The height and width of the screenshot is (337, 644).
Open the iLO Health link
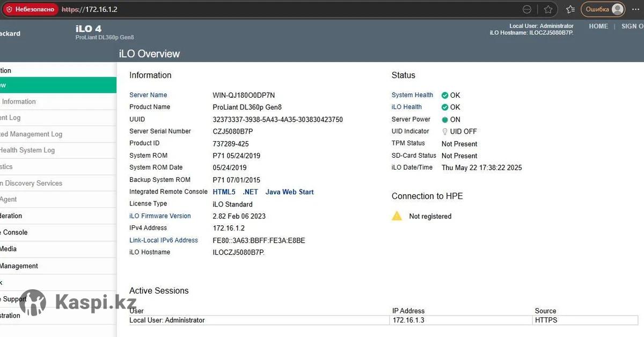pos(407,107)
